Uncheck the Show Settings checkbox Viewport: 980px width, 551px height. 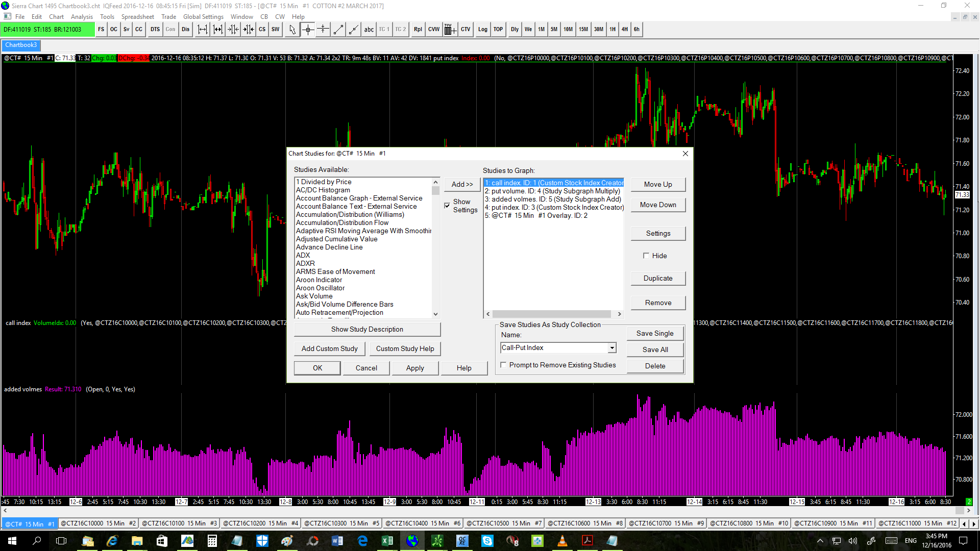(x=447, y=206)
